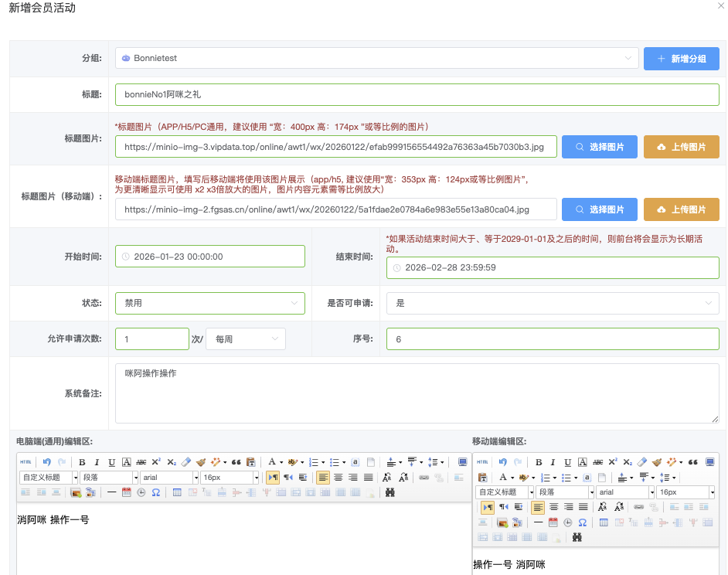Viewport: 728px width, 575px height.
Task: Open font color picker in desktop editor
Action: click(272, 462)
